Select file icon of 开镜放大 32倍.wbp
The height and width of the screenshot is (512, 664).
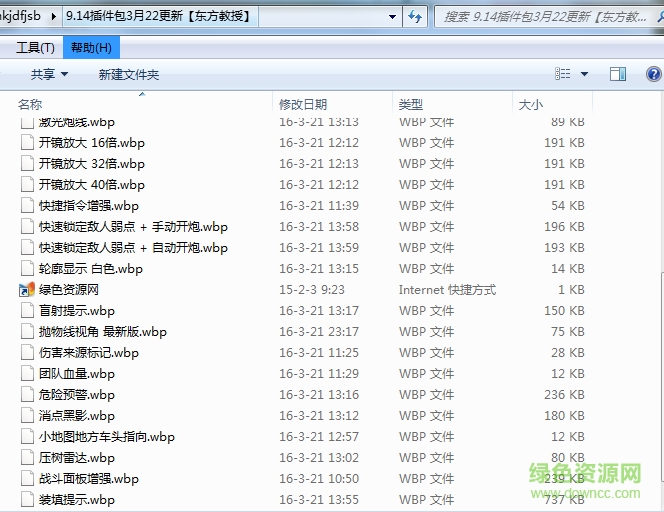[28, 163]
